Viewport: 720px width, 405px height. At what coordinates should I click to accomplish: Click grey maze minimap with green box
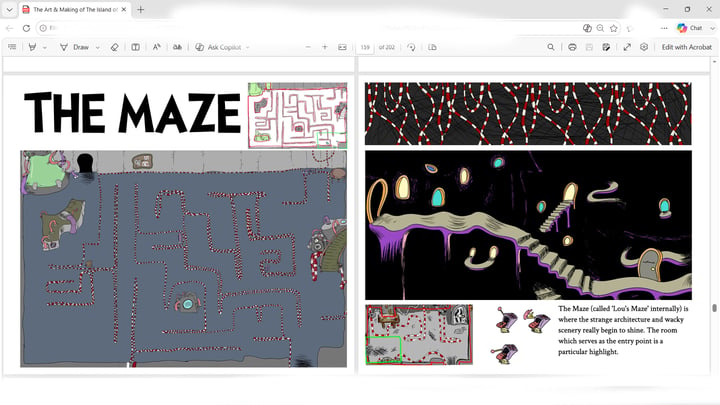pyautogui.click(x=419, y=335)
